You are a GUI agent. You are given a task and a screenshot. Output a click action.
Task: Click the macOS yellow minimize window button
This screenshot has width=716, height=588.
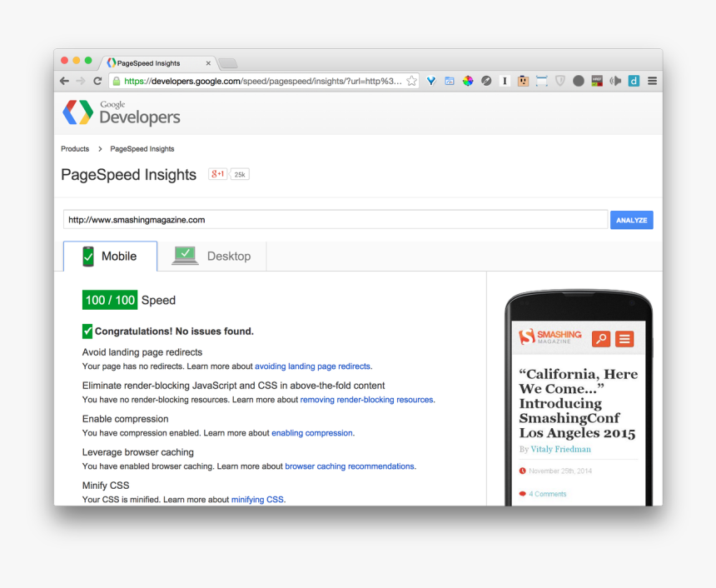(x=77, y=60)
